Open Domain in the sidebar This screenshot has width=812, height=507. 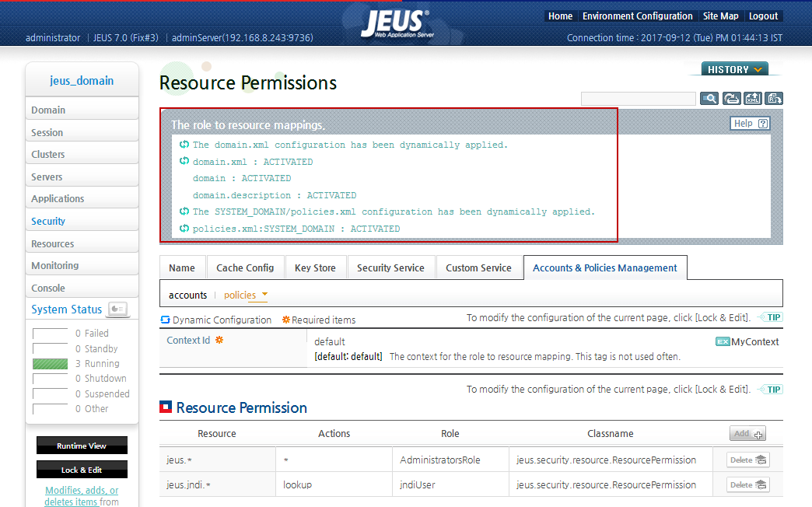point(82,110)
